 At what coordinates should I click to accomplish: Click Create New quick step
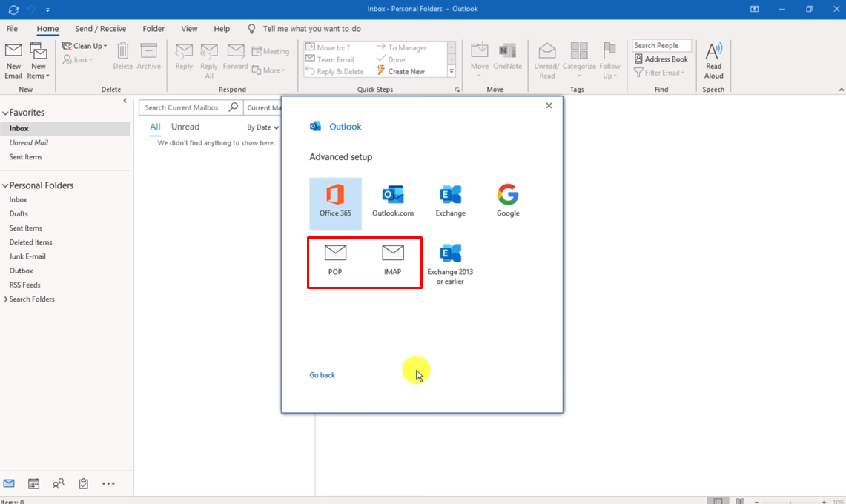(401, 71)
